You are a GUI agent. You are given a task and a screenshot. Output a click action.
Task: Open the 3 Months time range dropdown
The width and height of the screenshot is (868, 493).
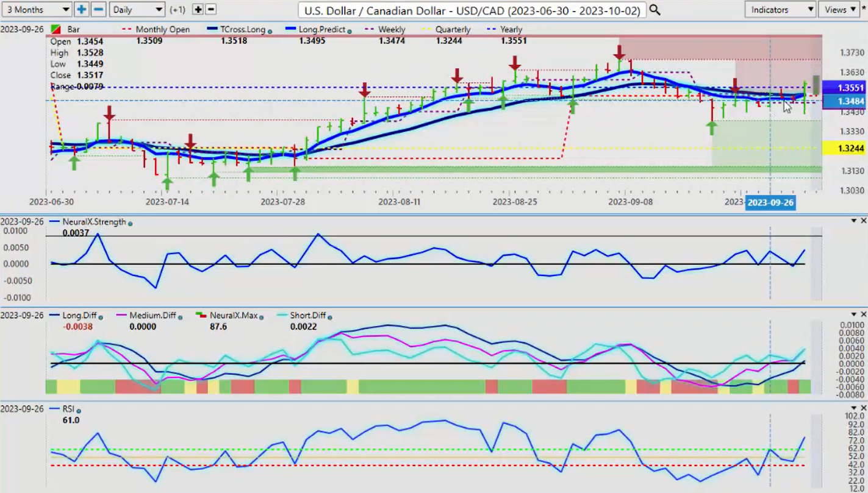point(37,9)
